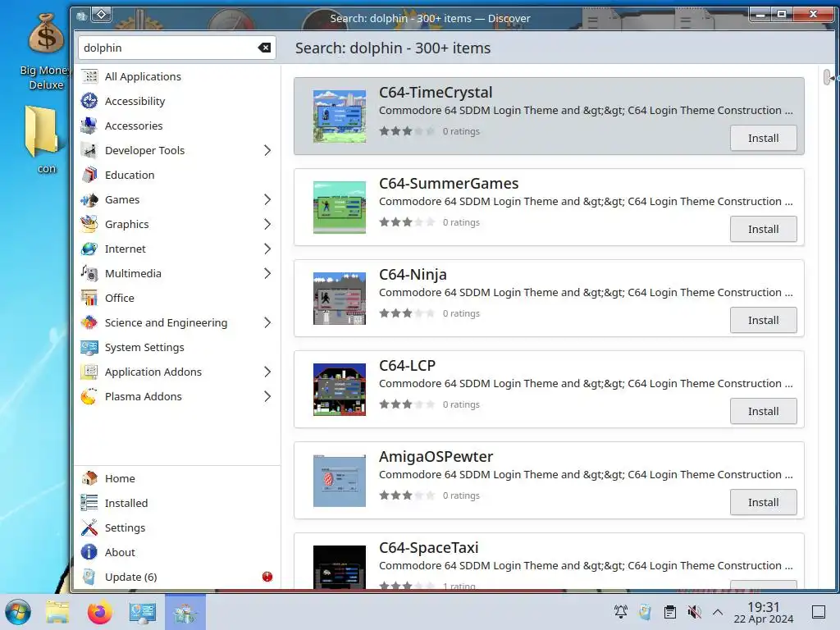840x630 pixels.
Task: Click the clipboard tray icon
Action: click(669, 612)
